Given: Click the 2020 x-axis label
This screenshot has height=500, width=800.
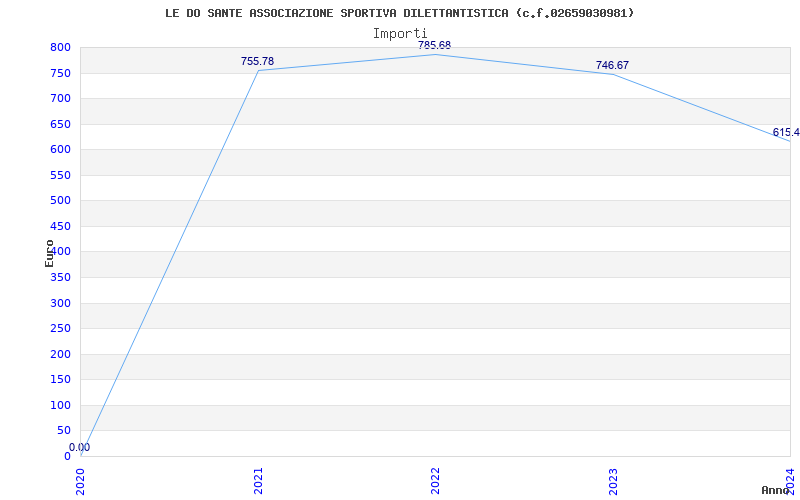Looking at the screenshot, I should tap(80, 481).
